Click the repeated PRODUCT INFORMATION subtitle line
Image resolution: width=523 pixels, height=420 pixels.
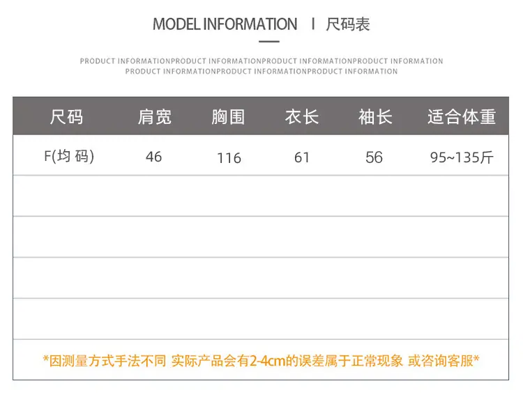coord(261,66)
